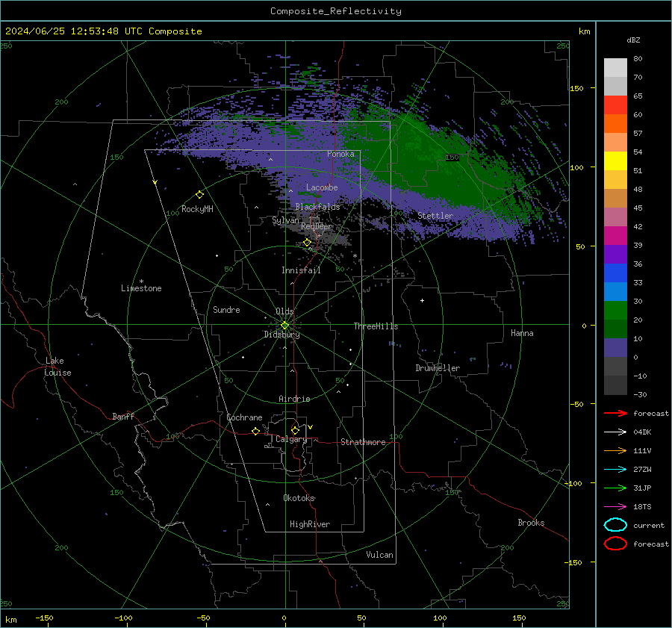Click the '27ZW' legend label
The image size is (672, 628).
[642, 470]
